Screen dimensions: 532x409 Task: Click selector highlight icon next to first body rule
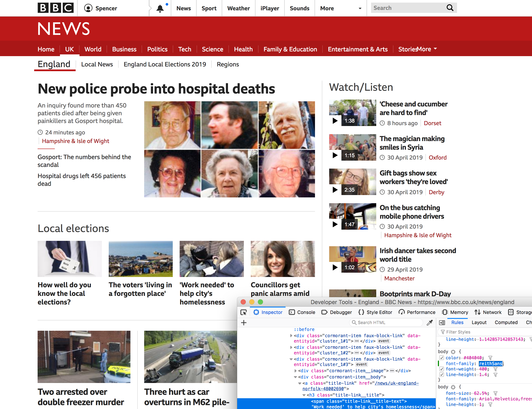coord(453,352)
